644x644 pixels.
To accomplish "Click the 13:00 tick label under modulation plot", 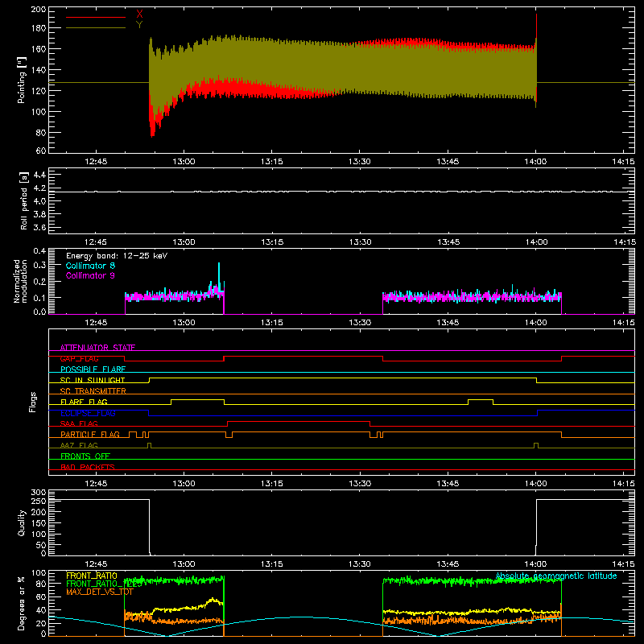I will pos(184,323).
